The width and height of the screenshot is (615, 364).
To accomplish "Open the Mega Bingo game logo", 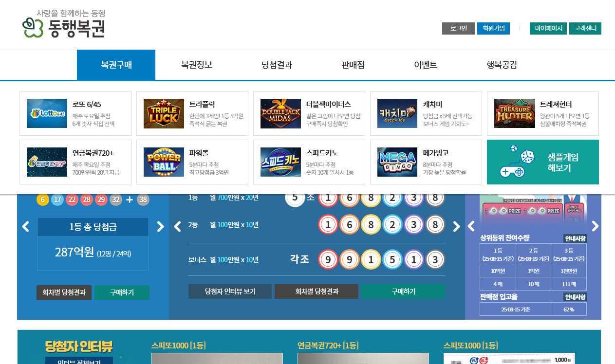I will point(397,162).
